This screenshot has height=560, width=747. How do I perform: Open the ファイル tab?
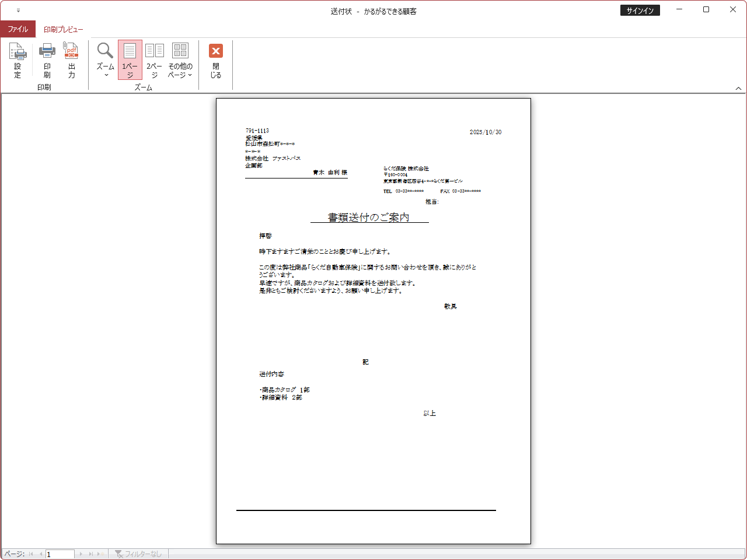coord(18,29)
